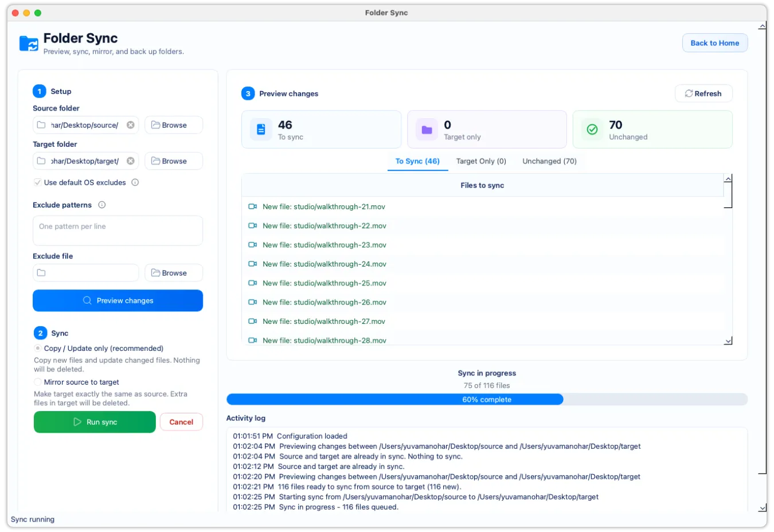Switch to the Unchanged (70) tab
The width and height of the screenshot is (774, 532).
549,161
